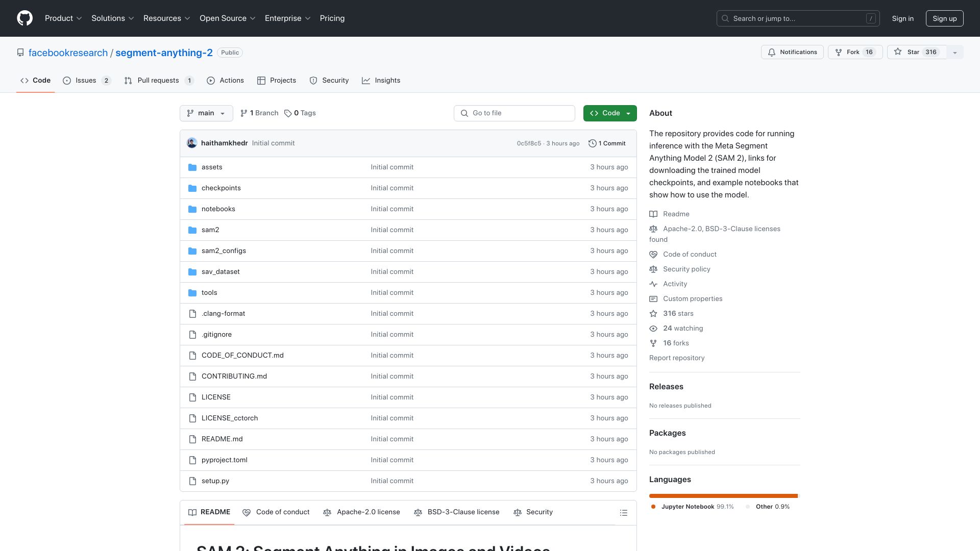Click the branch icon beside 1 Branch
The image size is (980, 551).
point(244,113)
